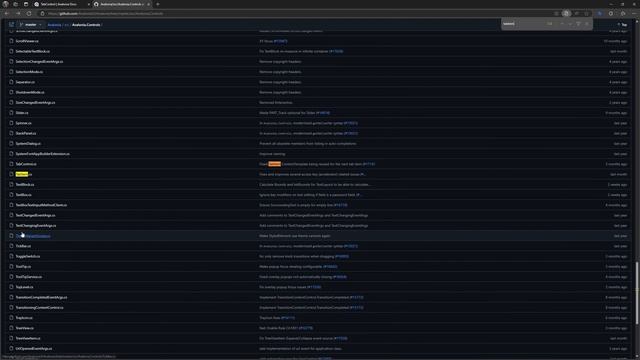
Task: Open ToggleSwitch.cs file
Action: coord(28,256)
